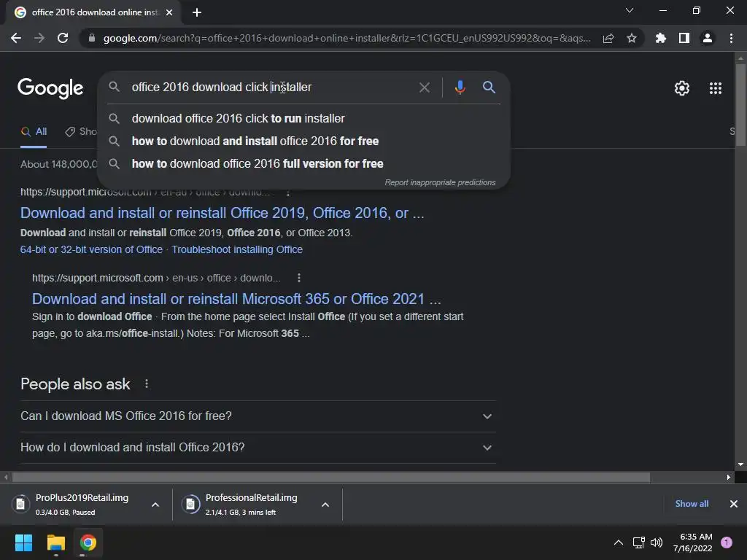Click the horizontal scrollbar thumb
This screenshot has height=560, width=747.
pyautogui.click(x=331, y=477)
